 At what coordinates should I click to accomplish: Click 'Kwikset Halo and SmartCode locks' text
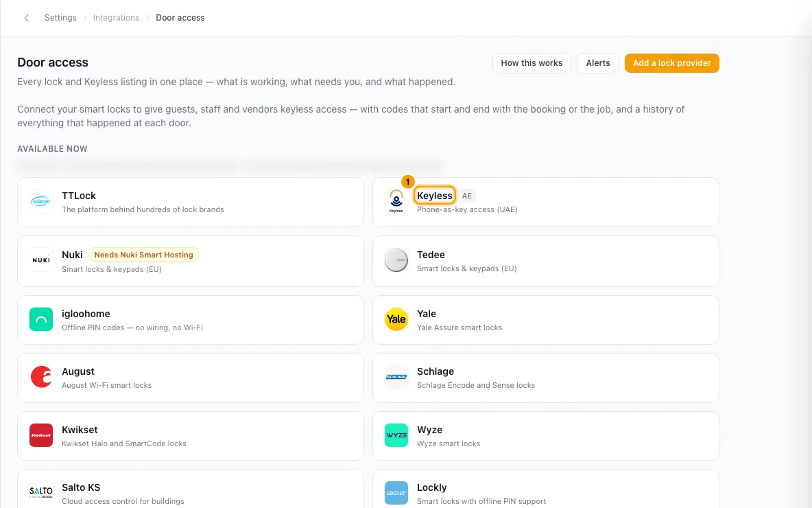pyautogui.click(x=123, y=443)
